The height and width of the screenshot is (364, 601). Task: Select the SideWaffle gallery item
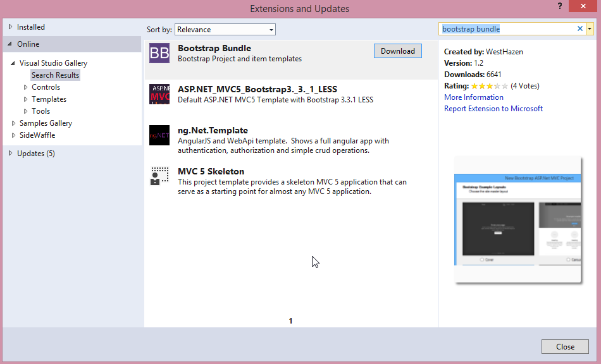coord(37,135)
